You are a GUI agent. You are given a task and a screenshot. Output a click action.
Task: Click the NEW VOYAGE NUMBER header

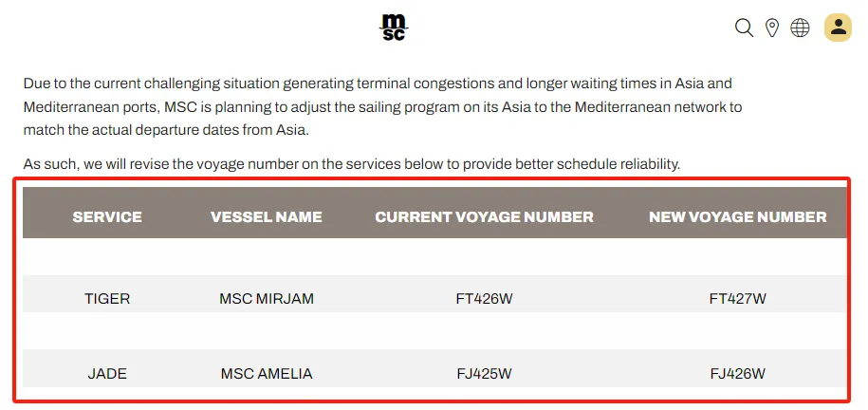click(738, 216)
